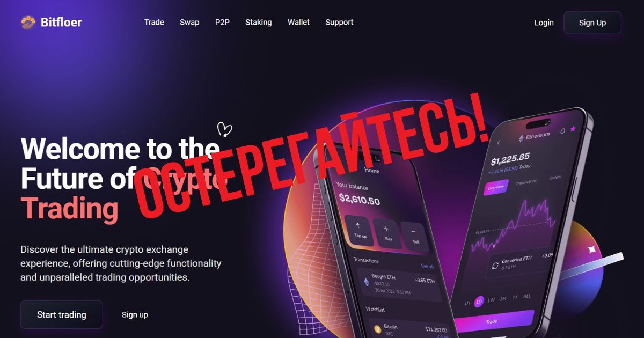Tap the Buy plus icon

point(386,229)
